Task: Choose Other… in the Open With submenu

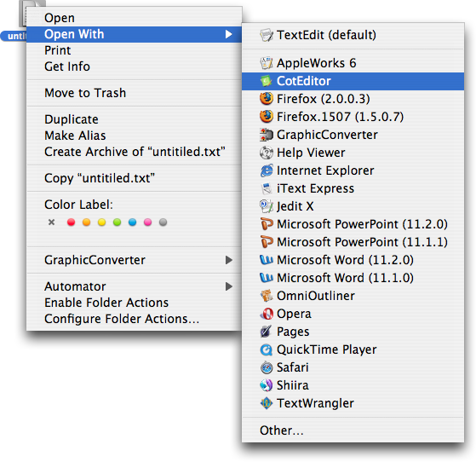Action: tap(353, 430)
